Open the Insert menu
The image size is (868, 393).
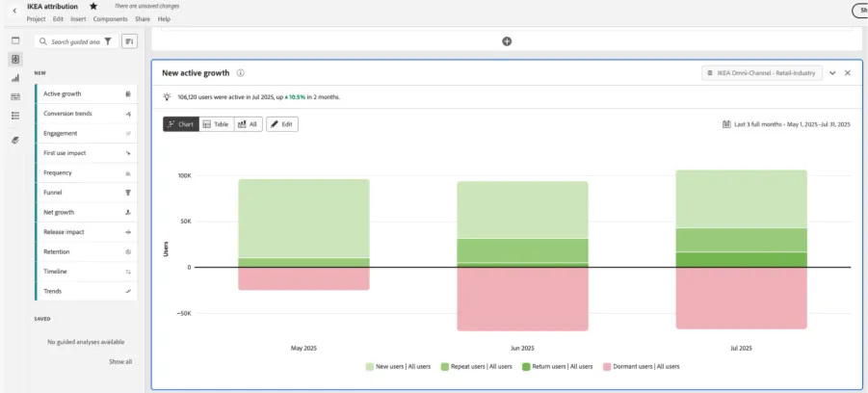78,19
